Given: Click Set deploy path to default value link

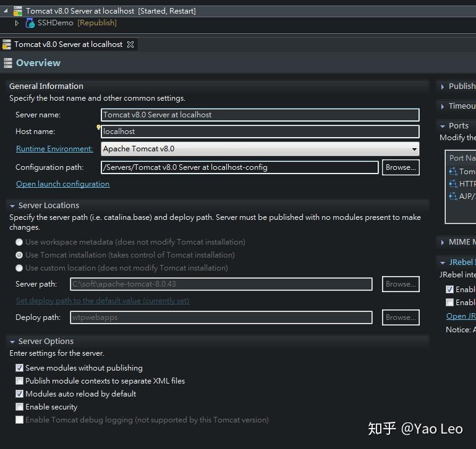Looking at the screenshot, I should [x=103, y=301].
